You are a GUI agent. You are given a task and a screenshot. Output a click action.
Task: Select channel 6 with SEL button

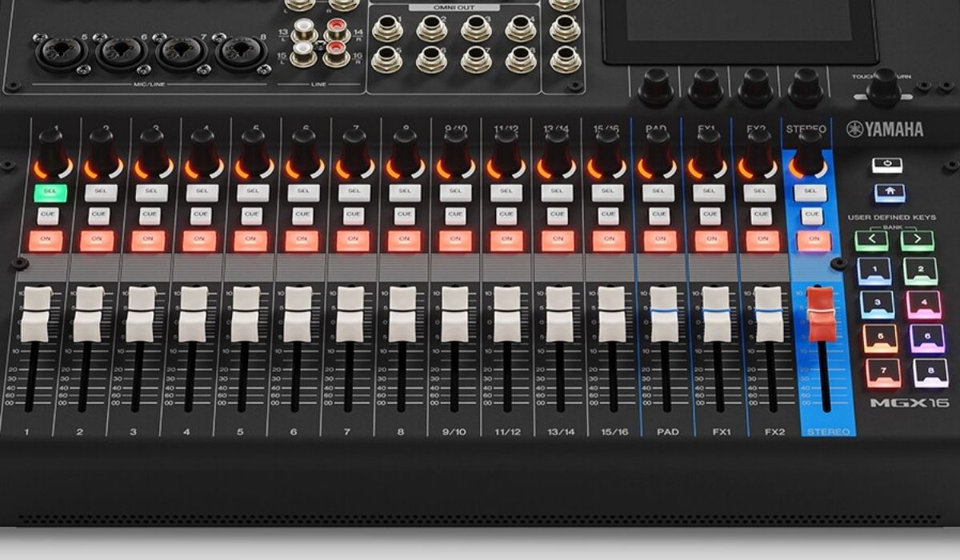point(303,192)
